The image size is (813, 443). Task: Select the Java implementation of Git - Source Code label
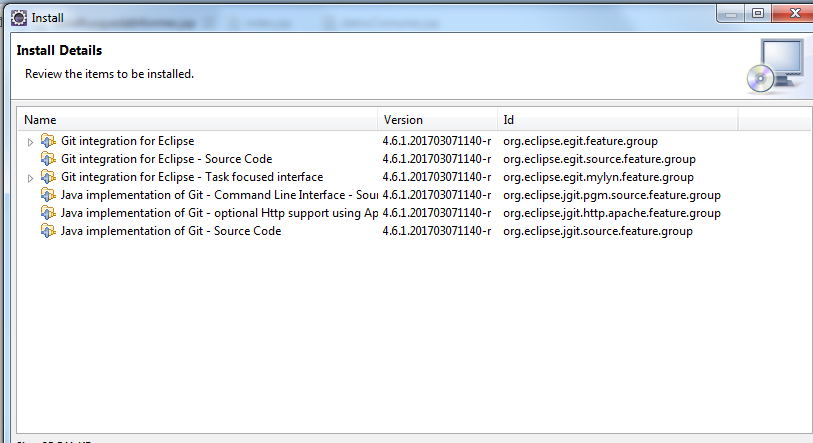171,231
